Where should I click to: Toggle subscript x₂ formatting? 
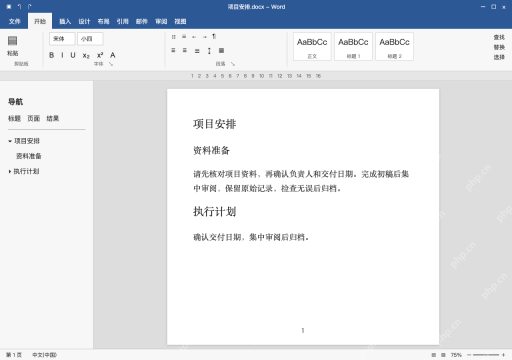pos(86,55)
